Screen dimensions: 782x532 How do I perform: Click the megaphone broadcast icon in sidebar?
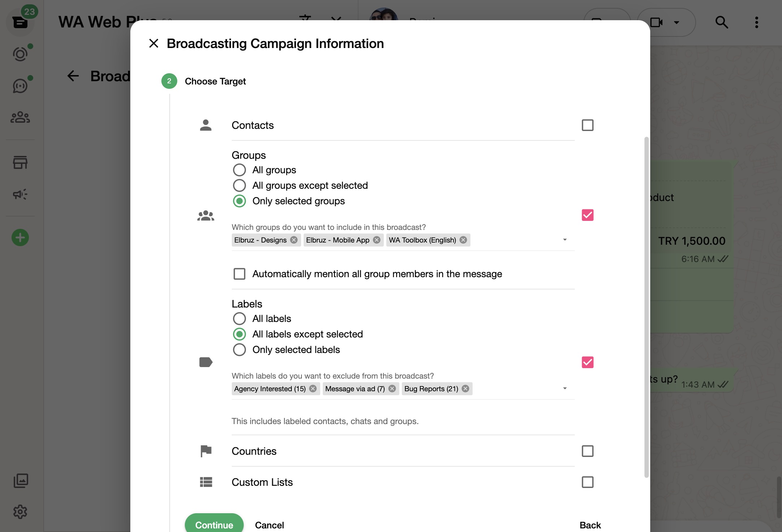pyautogui.click(x=20, y=194)
